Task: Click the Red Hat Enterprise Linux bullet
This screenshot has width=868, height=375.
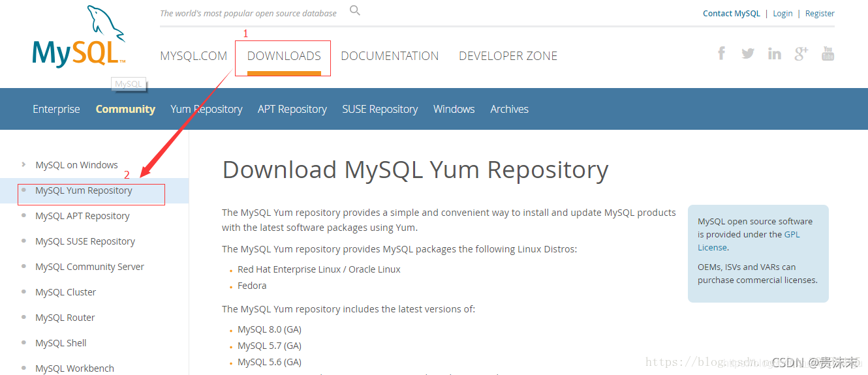Action: (319, 269)
